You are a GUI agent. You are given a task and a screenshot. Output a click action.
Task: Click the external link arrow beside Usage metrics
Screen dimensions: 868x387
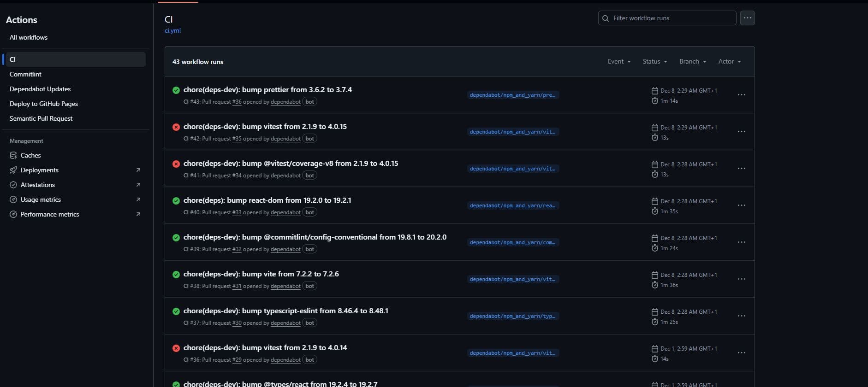click(138, 199)
